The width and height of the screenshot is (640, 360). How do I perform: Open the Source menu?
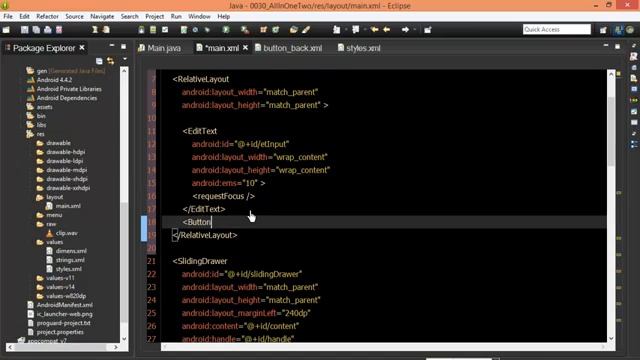coord(74,16)
